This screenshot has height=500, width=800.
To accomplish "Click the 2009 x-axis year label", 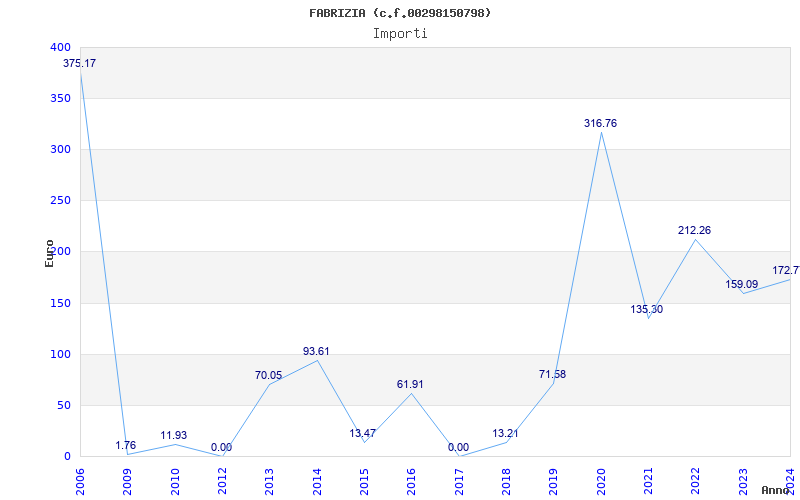I will tap(127, 482).
